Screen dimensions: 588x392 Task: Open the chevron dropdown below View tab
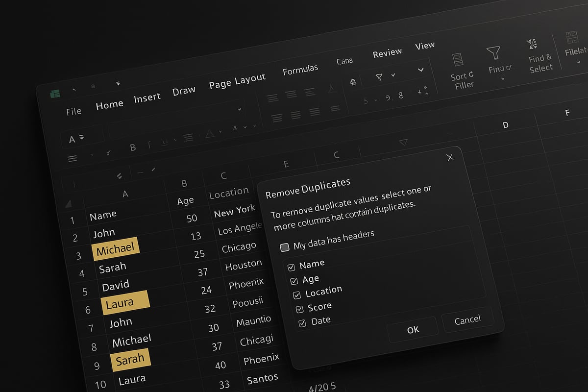coord(420,70)
